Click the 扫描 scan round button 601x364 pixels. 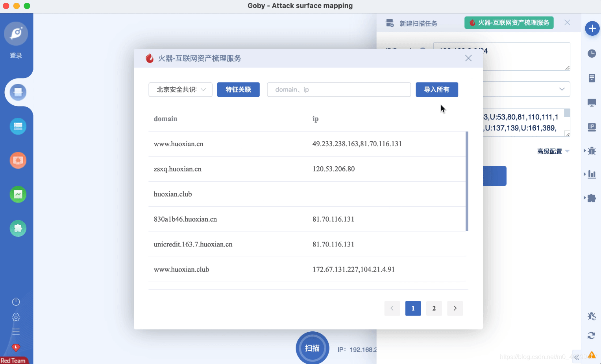click(313, 348)
